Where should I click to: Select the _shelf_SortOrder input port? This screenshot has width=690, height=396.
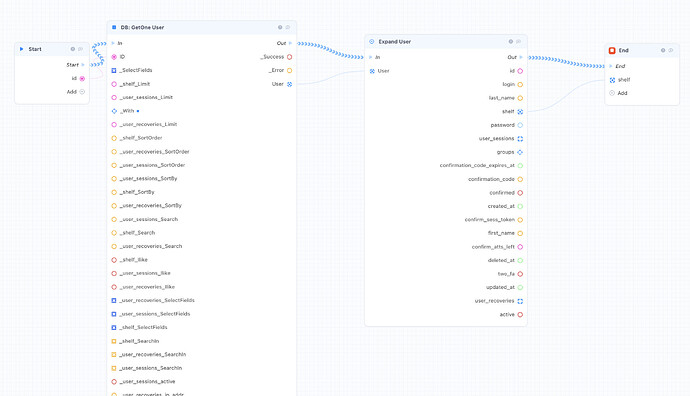click(x=114, y=138)
